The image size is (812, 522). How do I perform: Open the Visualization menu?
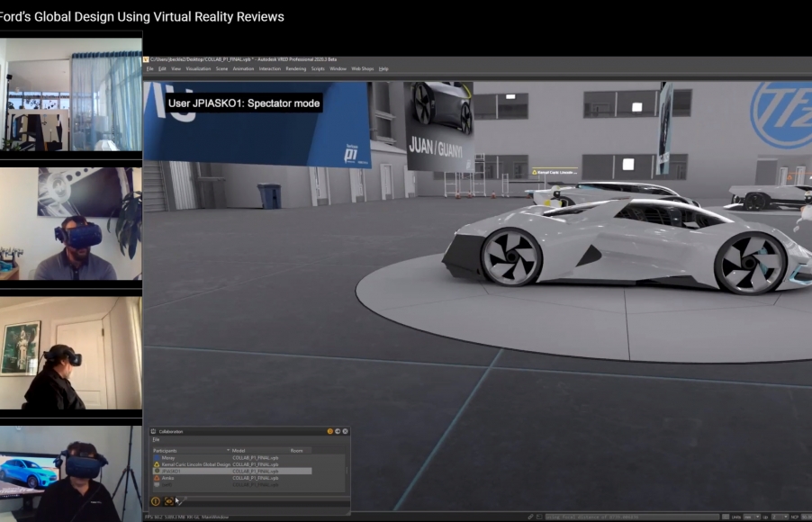[x=198, y=69]
